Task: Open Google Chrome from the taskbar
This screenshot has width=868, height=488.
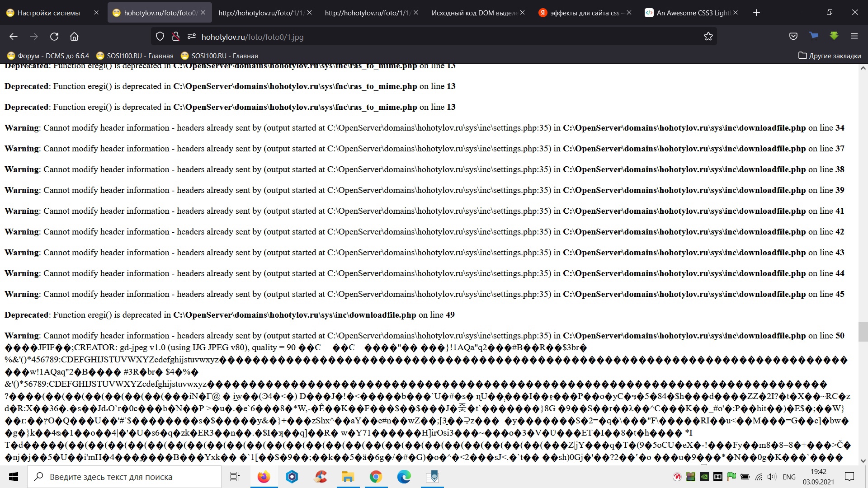Action: [x=376, y=477]
